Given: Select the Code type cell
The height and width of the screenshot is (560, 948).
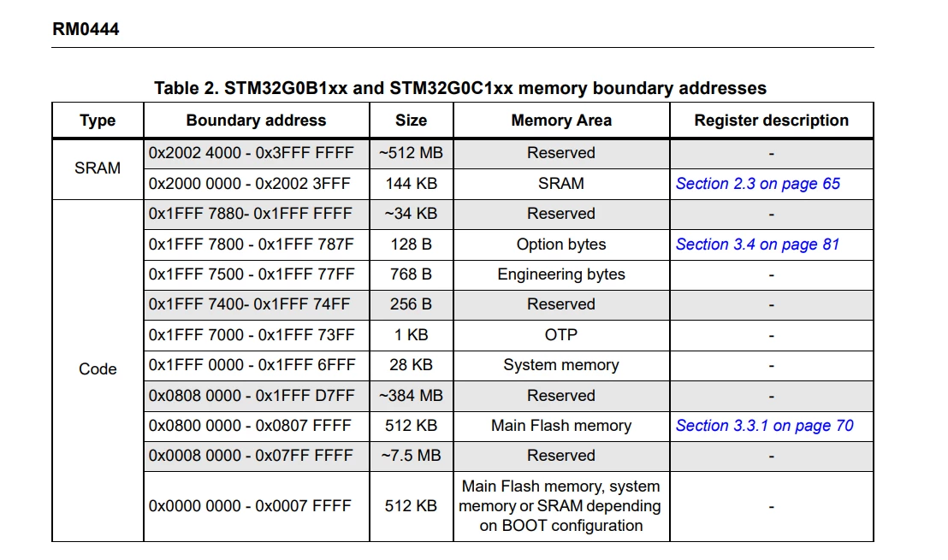Looking at the screenshot, I should coord(98,369).
